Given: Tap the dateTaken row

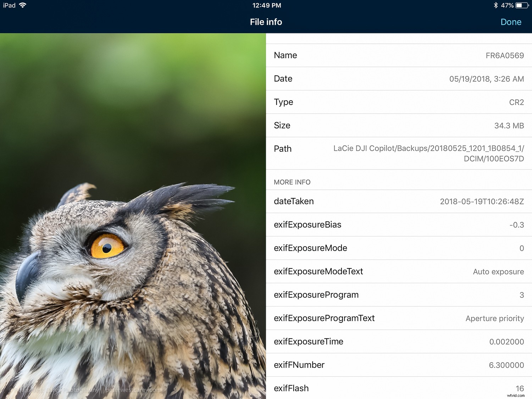Looking at the screenshot, I should click(399, 201).
